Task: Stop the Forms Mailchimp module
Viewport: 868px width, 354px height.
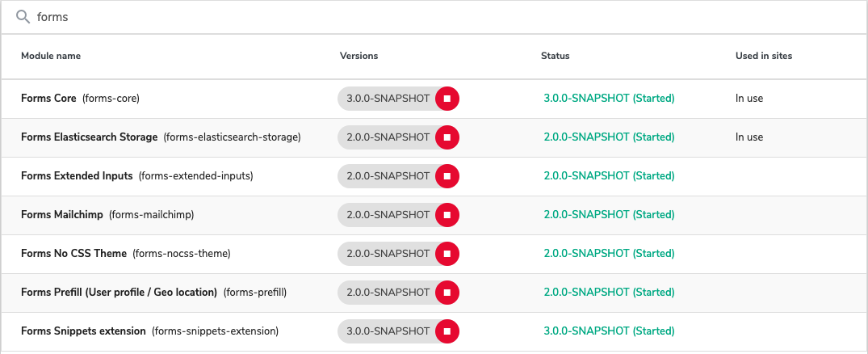Action: pos(447,215)
